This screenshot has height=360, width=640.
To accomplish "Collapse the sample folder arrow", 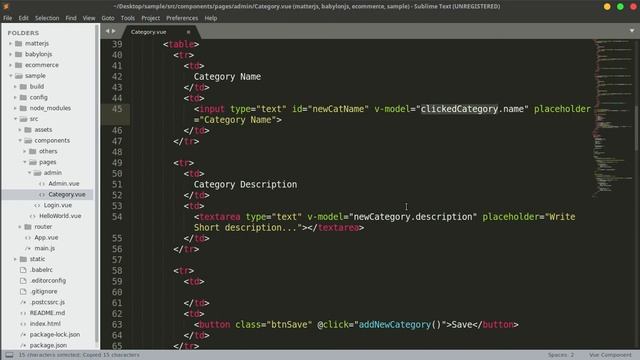I will (x=11, y=76).
